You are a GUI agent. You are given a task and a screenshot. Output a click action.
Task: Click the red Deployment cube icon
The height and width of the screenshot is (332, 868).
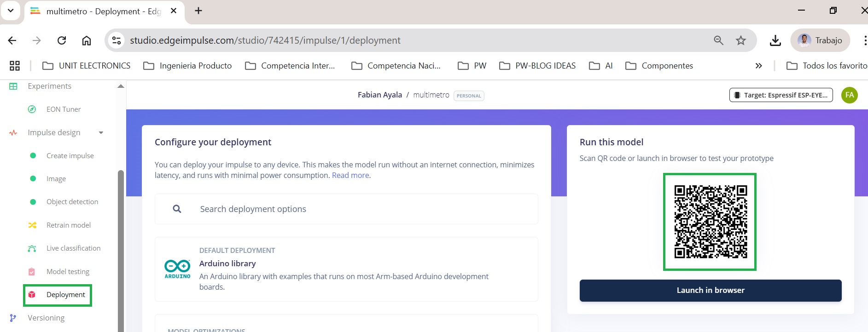pyautogui.click(x=32, y=294)
